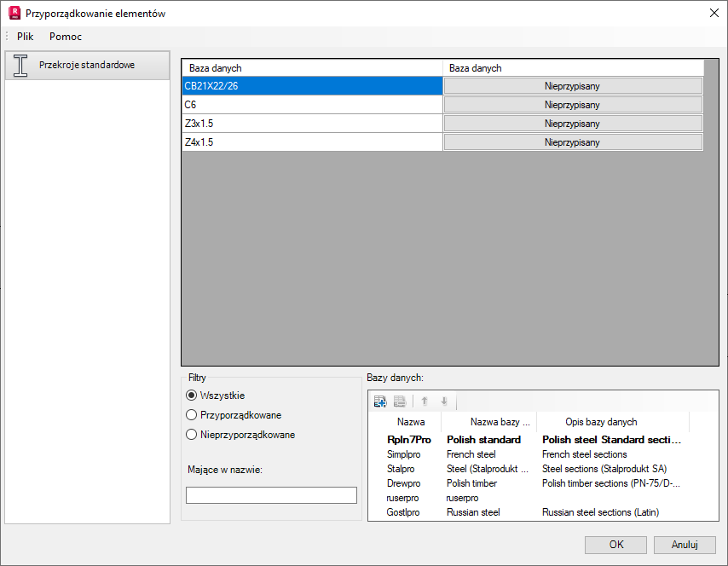Viewport: 728px width, 566px height.
Task: Click the Opis bazy danych column header
Action: (613, 422)
